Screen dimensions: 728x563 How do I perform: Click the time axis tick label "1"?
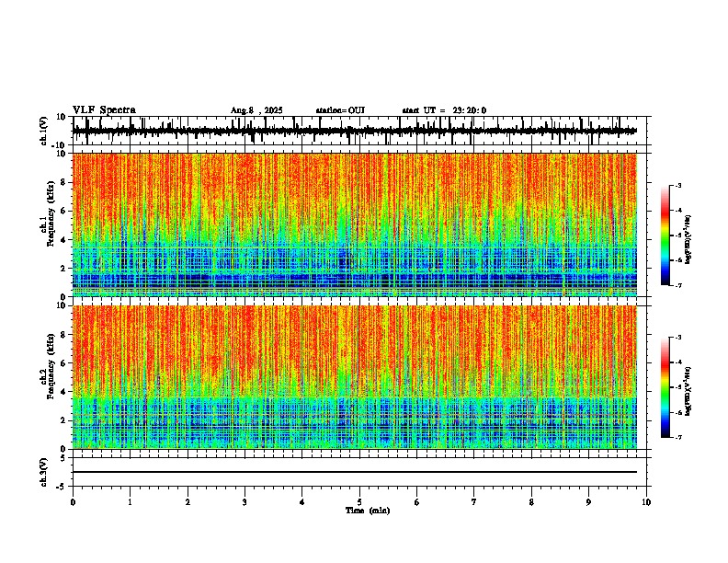(130, 502)
